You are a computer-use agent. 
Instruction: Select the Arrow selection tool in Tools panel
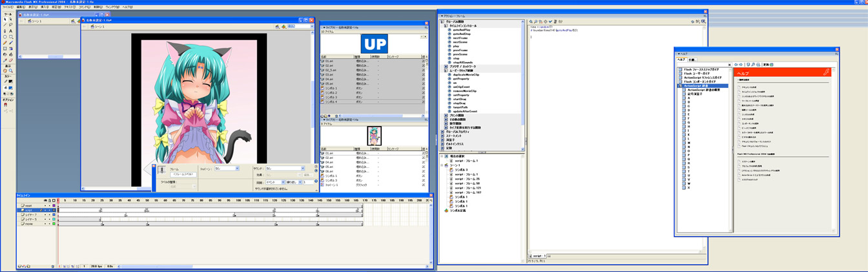click(x=5, y=19)
